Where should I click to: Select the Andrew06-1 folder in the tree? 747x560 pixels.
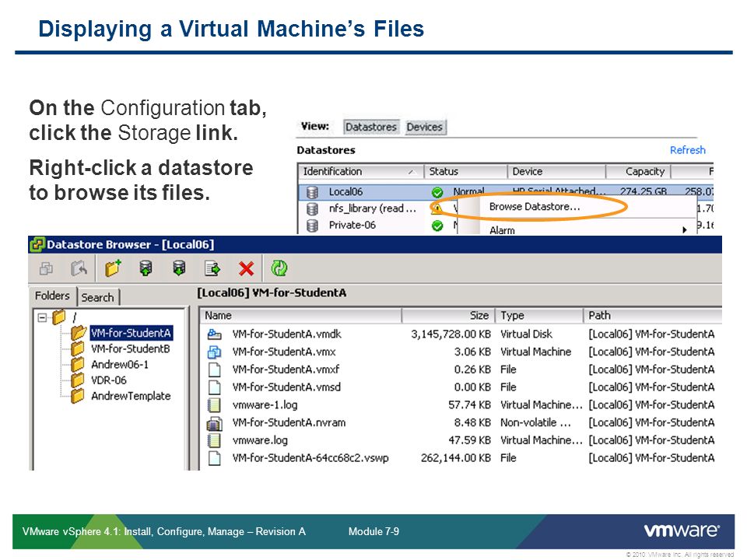point(120,364)
